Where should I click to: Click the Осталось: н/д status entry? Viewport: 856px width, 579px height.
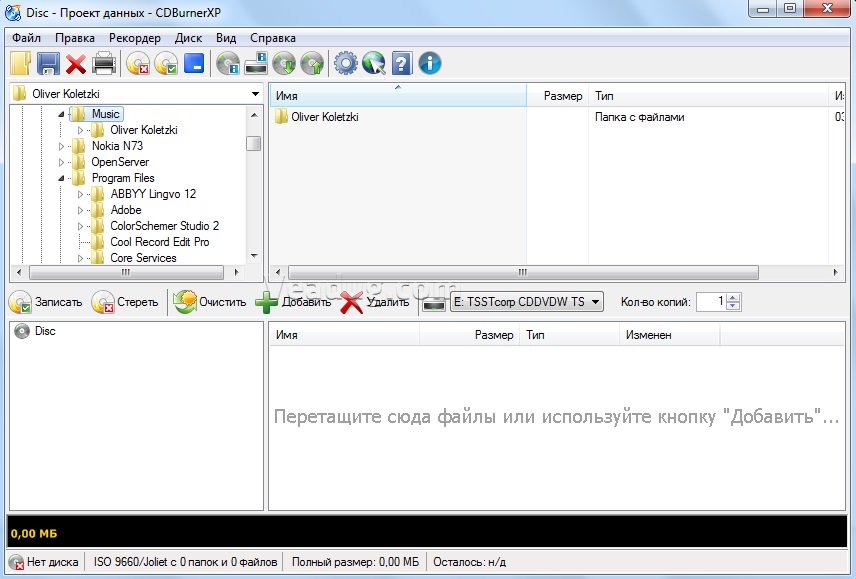(469, 562)
